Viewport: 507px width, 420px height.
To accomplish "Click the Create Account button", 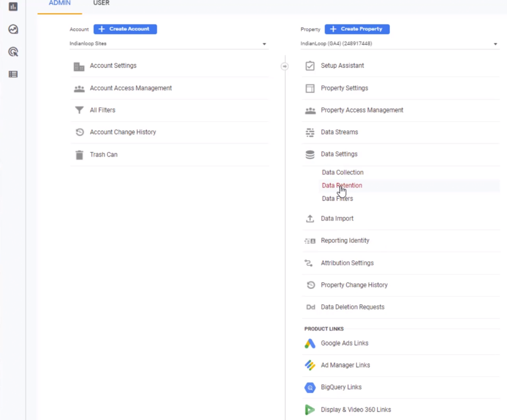I will tap(125, 29).
